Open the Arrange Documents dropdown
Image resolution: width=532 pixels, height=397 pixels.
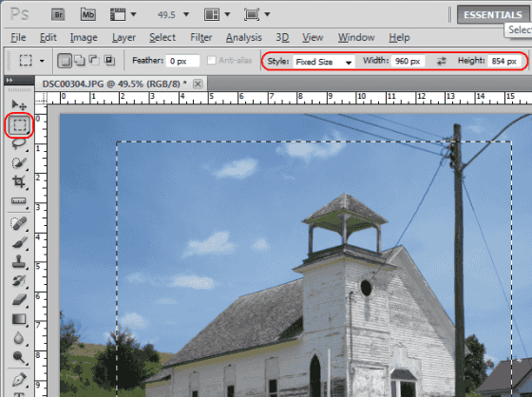pyautogui.click(x=218, y=14)
